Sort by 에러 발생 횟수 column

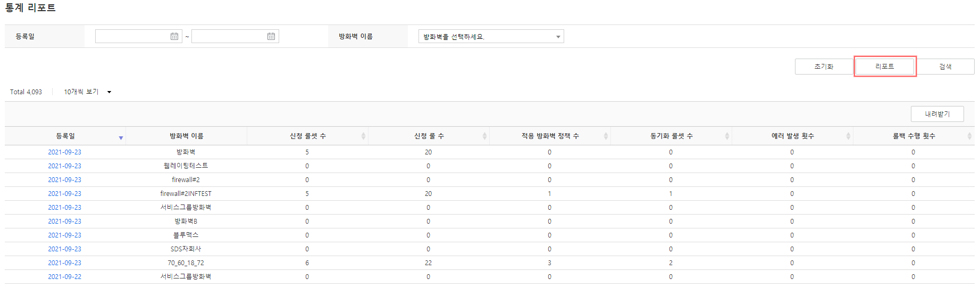(x=848, y=136)
